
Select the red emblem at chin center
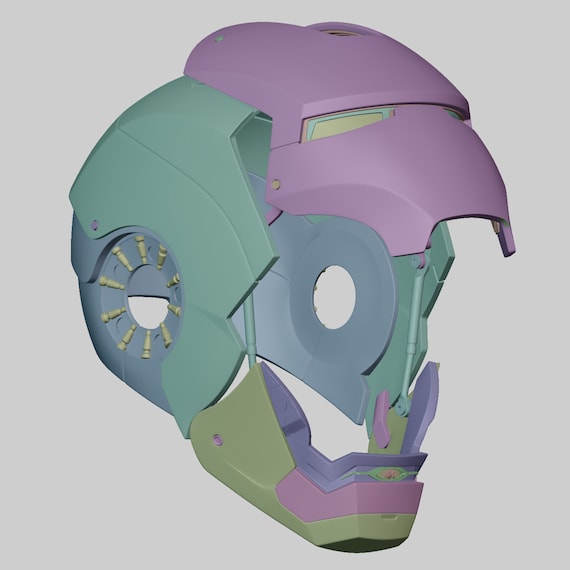tap(390, 474)
